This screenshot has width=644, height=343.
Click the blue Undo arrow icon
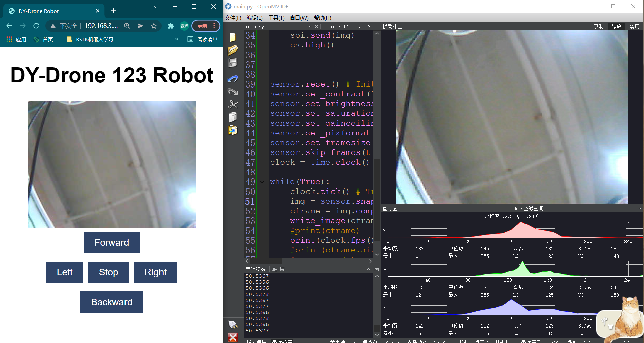click(x=233, y=79)
